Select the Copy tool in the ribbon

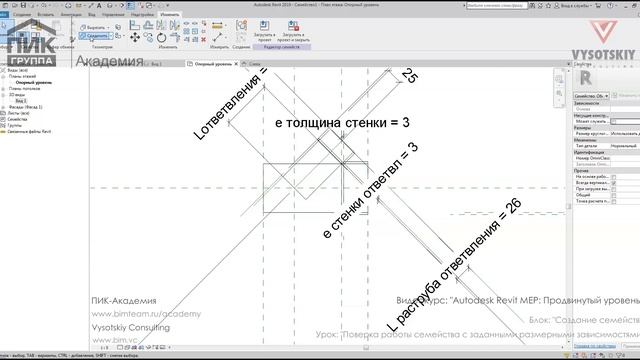148,38
